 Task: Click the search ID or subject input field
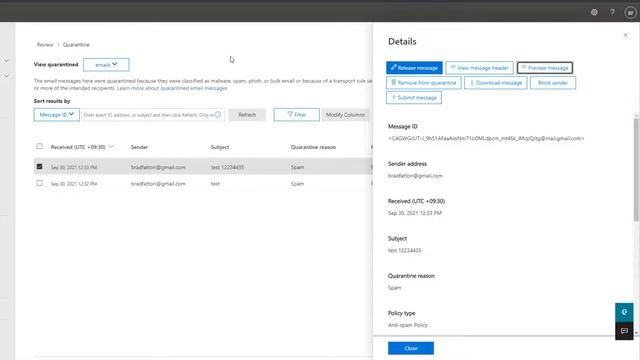[x=153, y=115]
